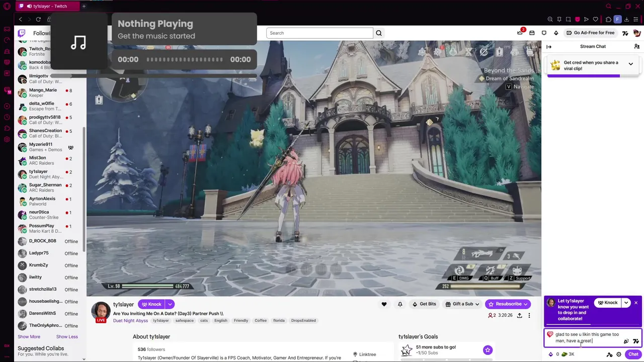Click the sub goal star icon
This screenshot has width=644, height=362.
488,350
